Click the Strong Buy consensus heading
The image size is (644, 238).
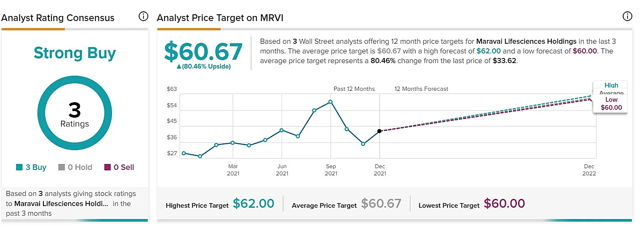75,53
